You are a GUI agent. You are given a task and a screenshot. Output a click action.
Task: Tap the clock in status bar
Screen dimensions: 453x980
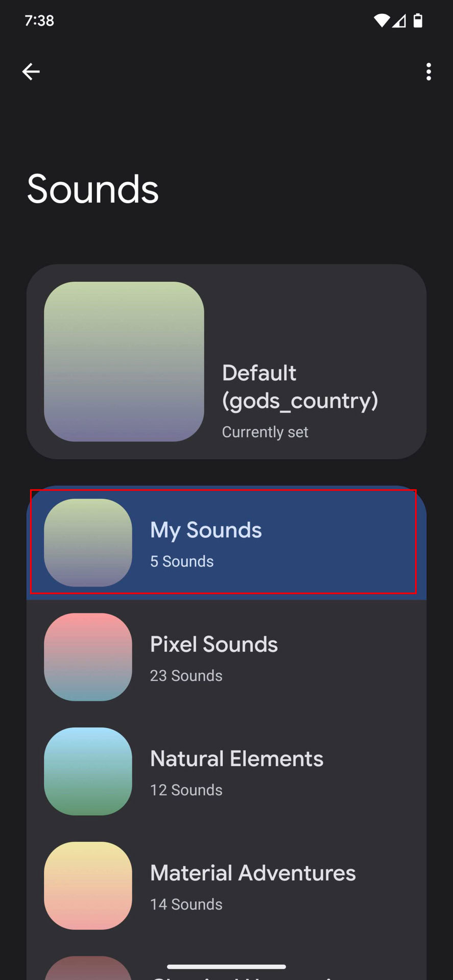[39, 21]
